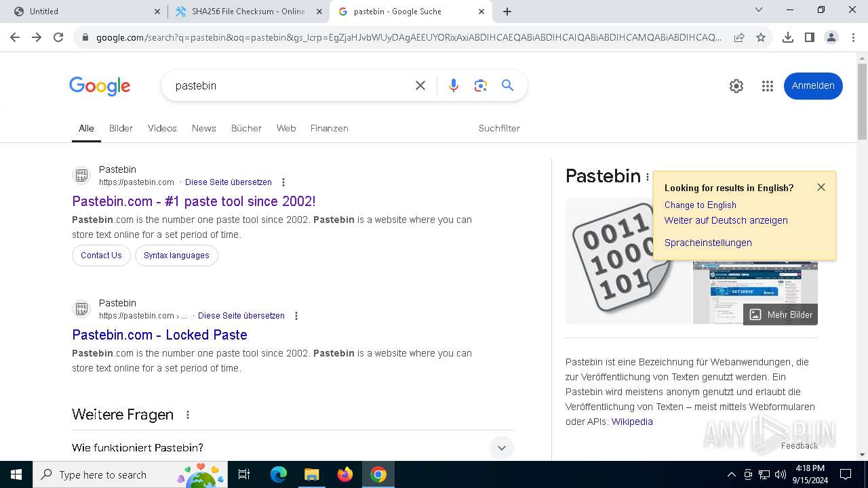Open the Finanzen tab
The width and height of the screenshot is (868, 488).
coord(330,128)
